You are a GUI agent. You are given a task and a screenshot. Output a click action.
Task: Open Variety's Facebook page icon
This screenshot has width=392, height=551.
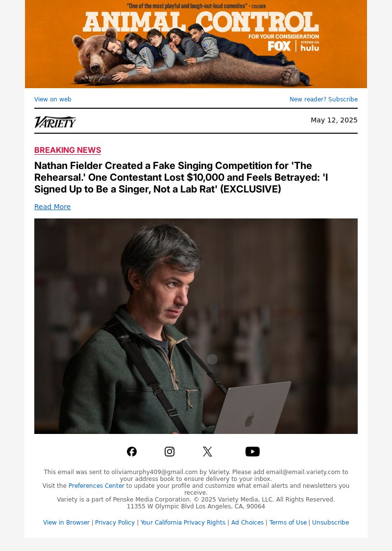click(132, 452)
